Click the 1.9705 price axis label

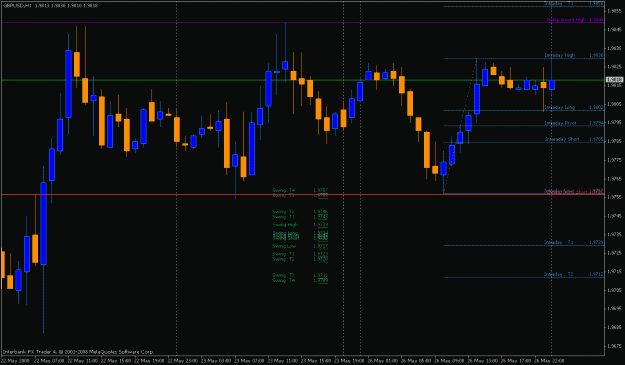615,290
